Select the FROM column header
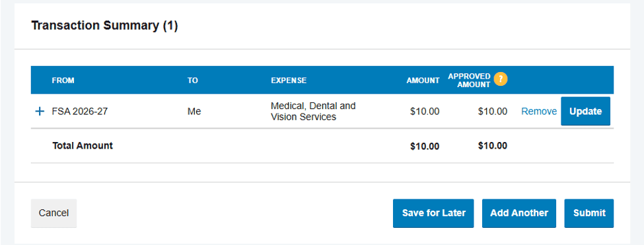This screenshot has width=644, height=245. click(x=63, y=81)
